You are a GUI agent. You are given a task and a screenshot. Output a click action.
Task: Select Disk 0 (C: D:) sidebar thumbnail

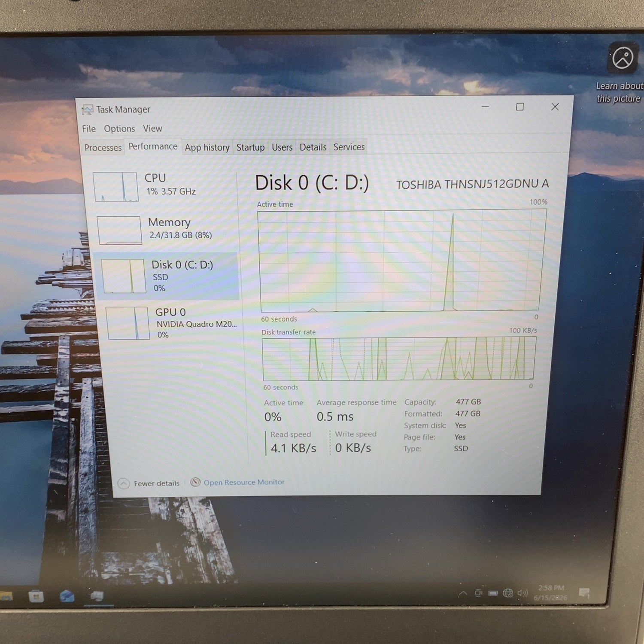coord(124,276)
